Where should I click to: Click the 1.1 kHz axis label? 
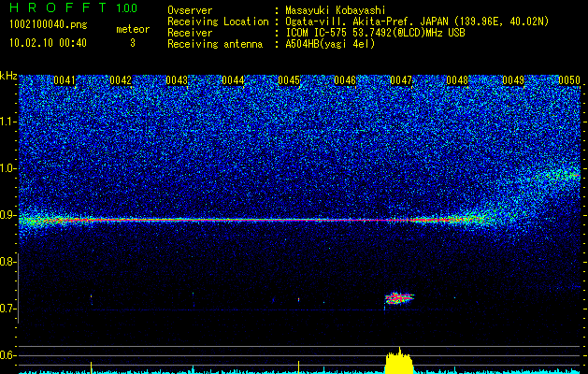coord(7,122)
